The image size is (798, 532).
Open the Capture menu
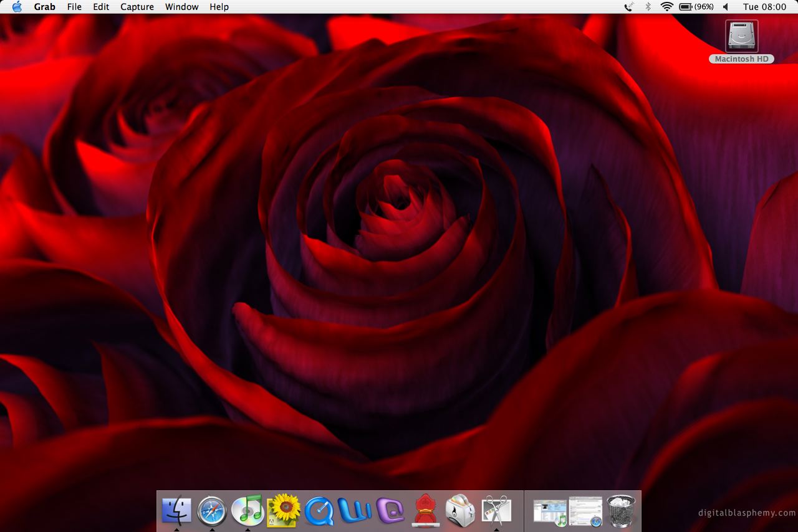point(137,7)
